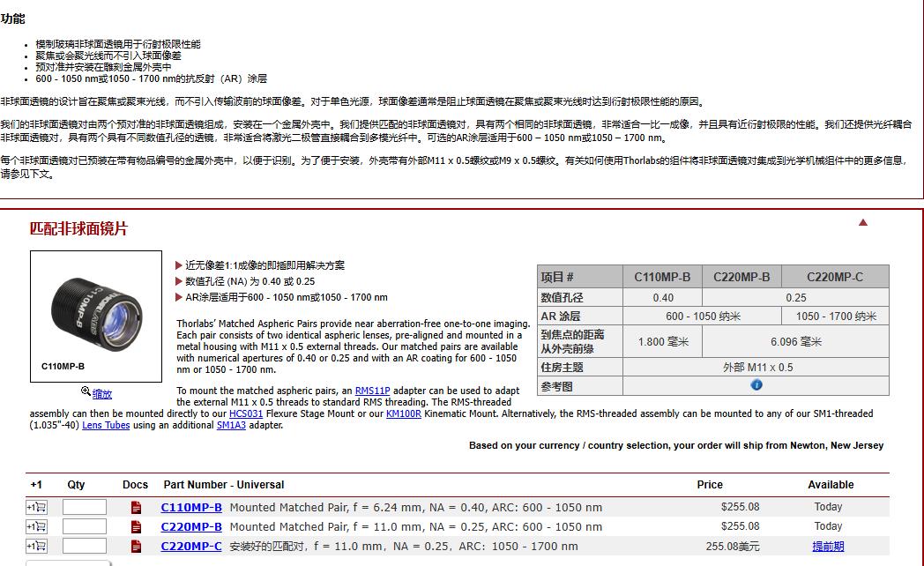Click the 0.25 numerical aperture cell
This screenshot has height=566, width=924.
click(795, 297)
